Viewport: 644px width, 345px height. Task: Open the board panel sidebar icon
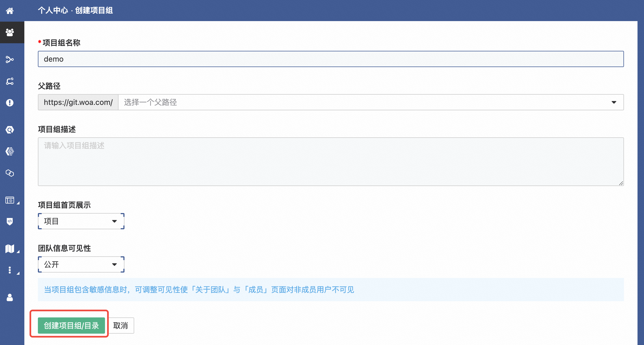10,200
